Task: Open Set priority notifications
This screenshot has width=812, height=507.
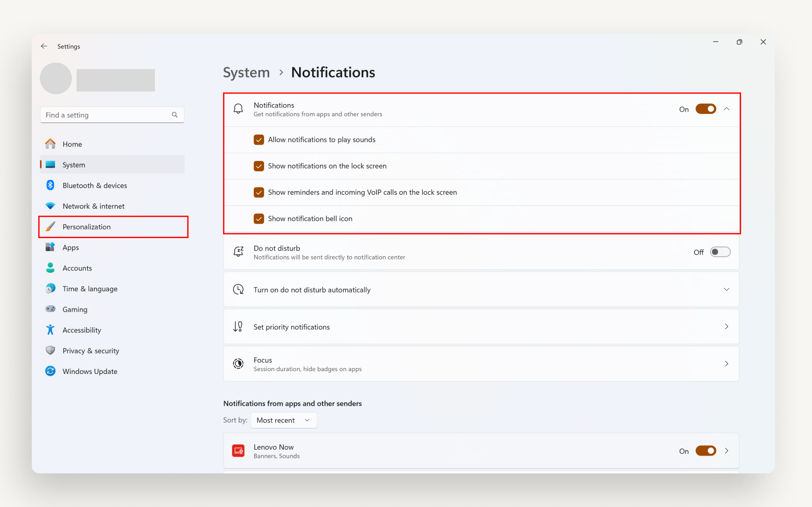Action: (x=482, y=327)
